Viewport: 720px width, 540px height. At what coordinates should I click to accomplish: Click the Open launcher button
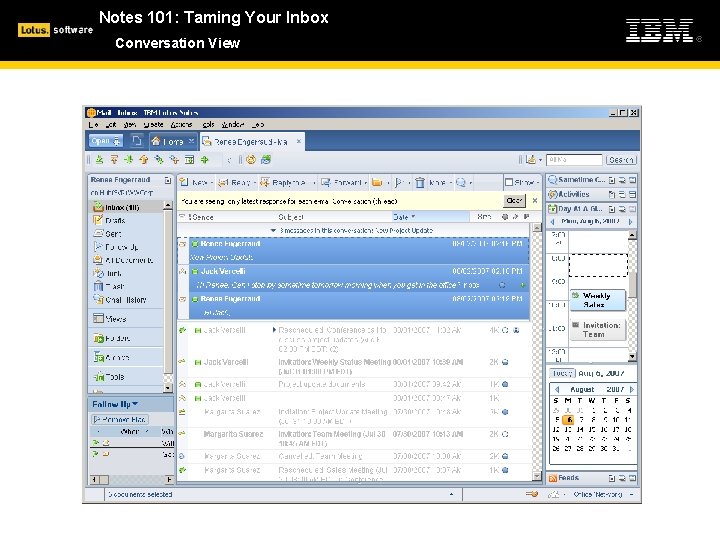(105, 141)
